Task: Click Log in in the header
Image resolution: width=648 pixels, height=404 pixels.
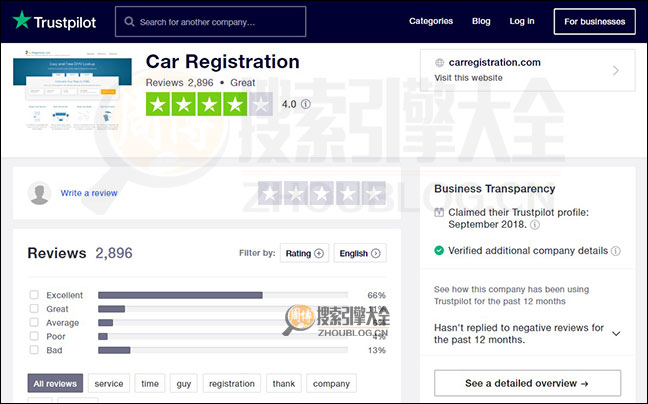Action: [522, 21]
